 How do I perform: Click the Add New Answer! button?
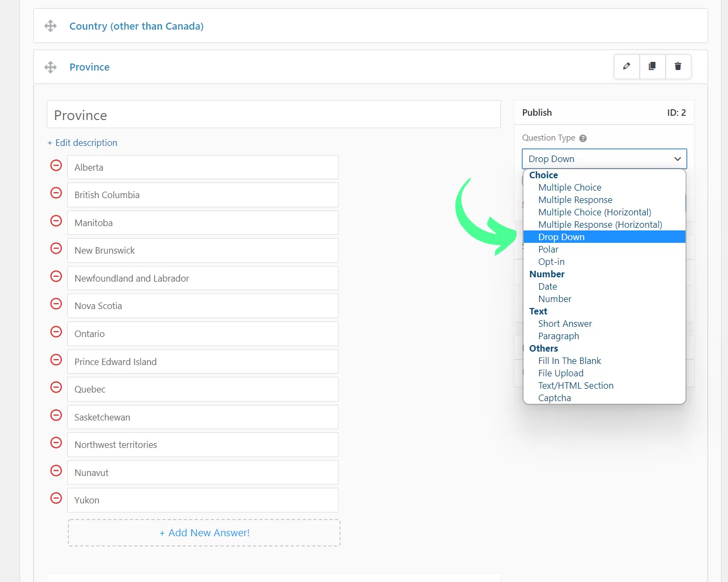(x=204, y=532)
